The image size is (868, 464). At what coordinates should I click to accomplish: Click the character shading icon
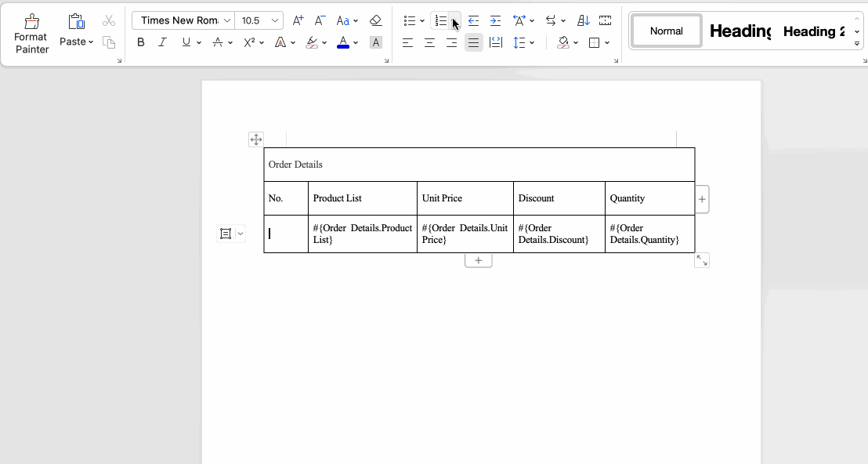[x=376, y=42]
